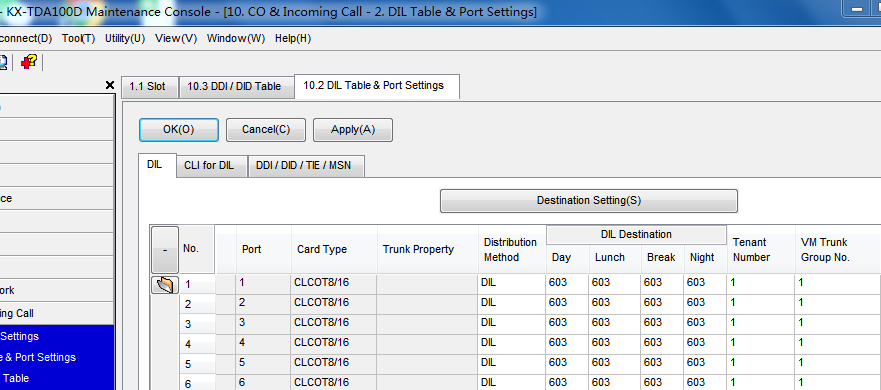Image resolution: width=881 pixels, height=390 pixels.
Task: Open the Utility(U) menu
Action: (x=125, y=38)
